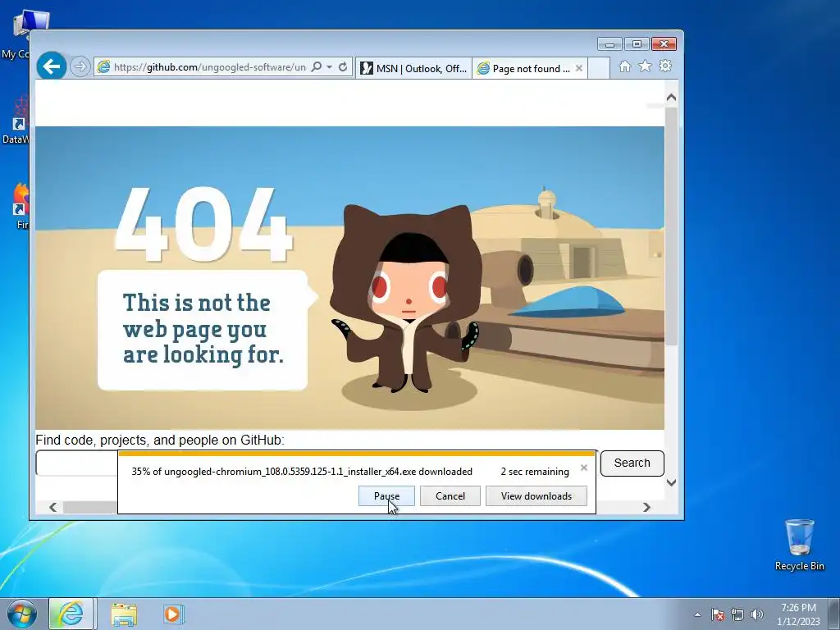The width and height of the screenshot is (840, 630).
Task: Cancel the chromium installer download
Action: [450, 496]
